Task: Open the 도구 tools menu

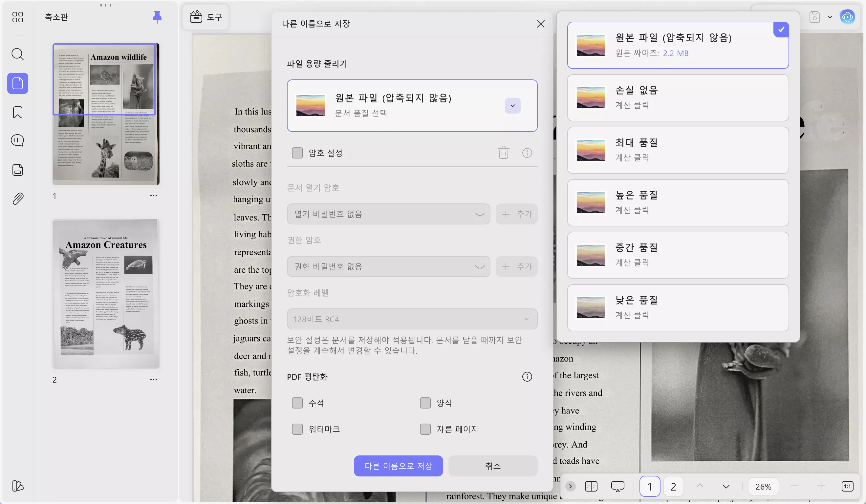Action: (206, 16)
